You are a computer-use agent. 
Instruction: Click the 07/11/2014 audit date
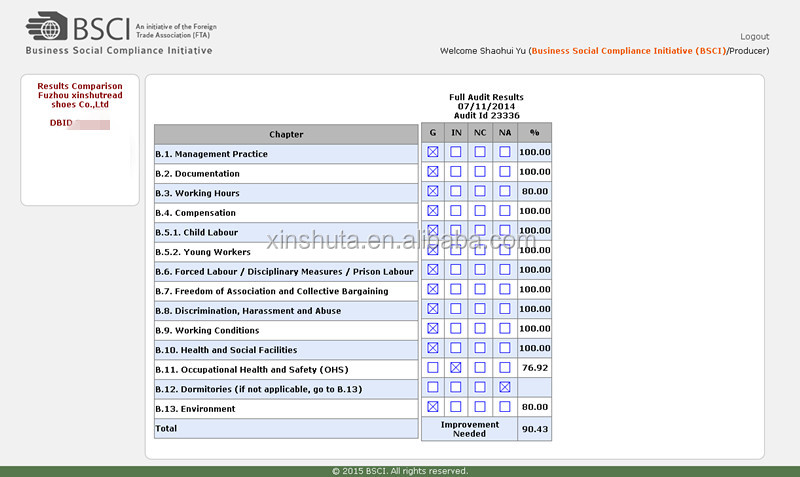486,106
